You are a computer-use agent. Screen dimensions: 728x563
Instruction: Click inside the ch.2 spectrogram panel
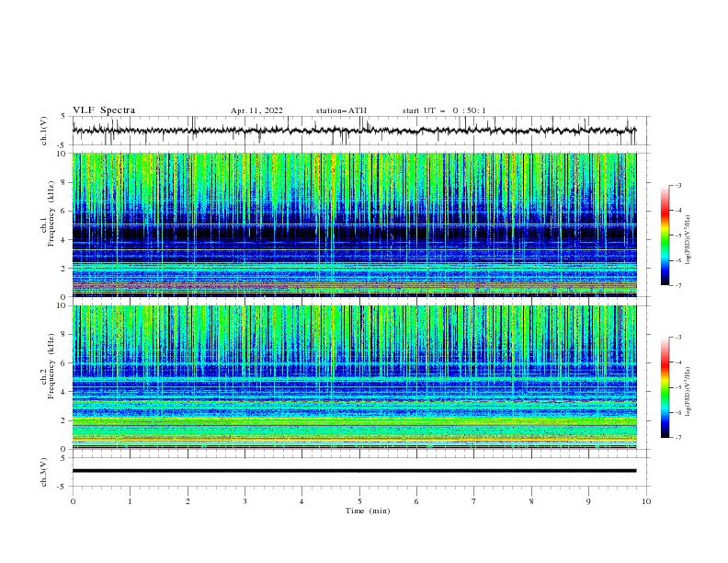(x=354, y=377)
